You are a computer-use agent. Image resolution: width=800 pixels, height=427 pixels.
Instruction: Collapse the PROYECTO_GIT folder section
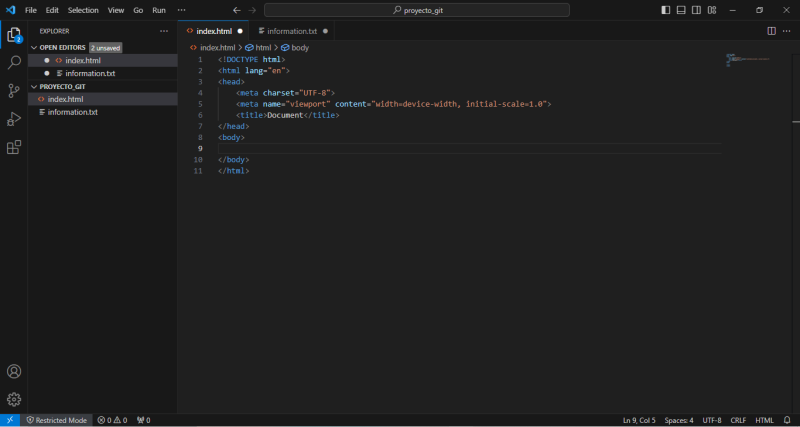(x=61, y=86)
